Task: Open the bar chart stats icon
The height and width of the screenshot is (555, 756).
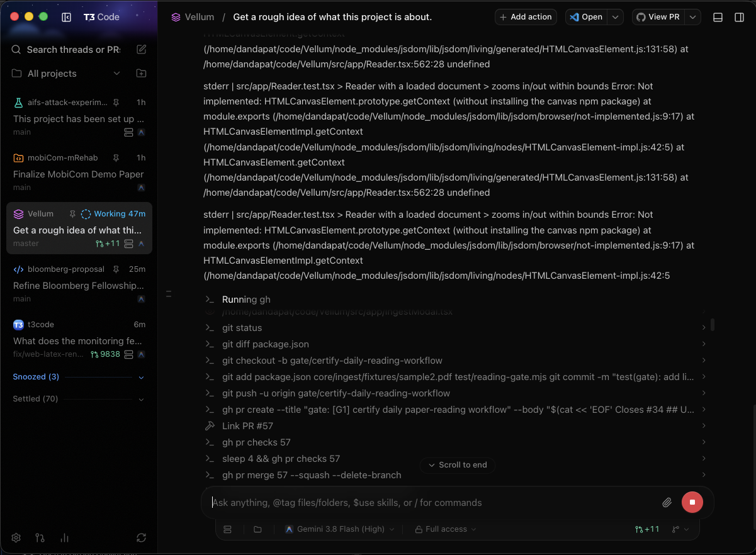Action: point(64,537)
